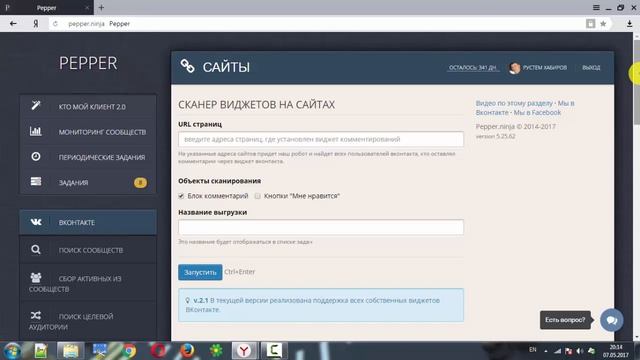Open Opera from the taskbar
640x360 pixels.
point(158,351)
